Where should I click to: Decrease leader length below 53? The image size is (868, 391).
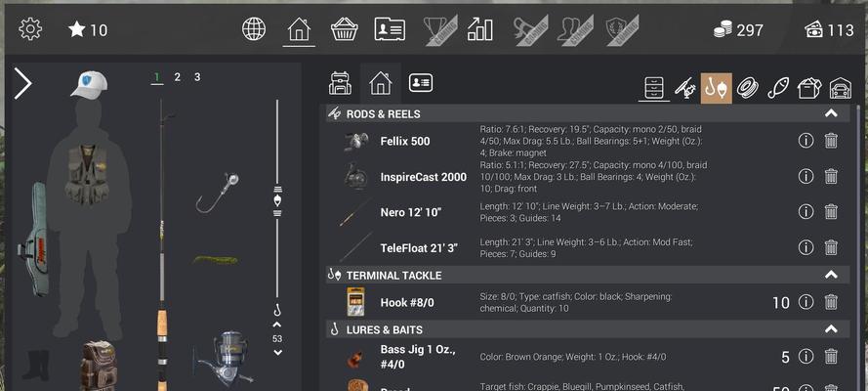(x=277, y=352)
